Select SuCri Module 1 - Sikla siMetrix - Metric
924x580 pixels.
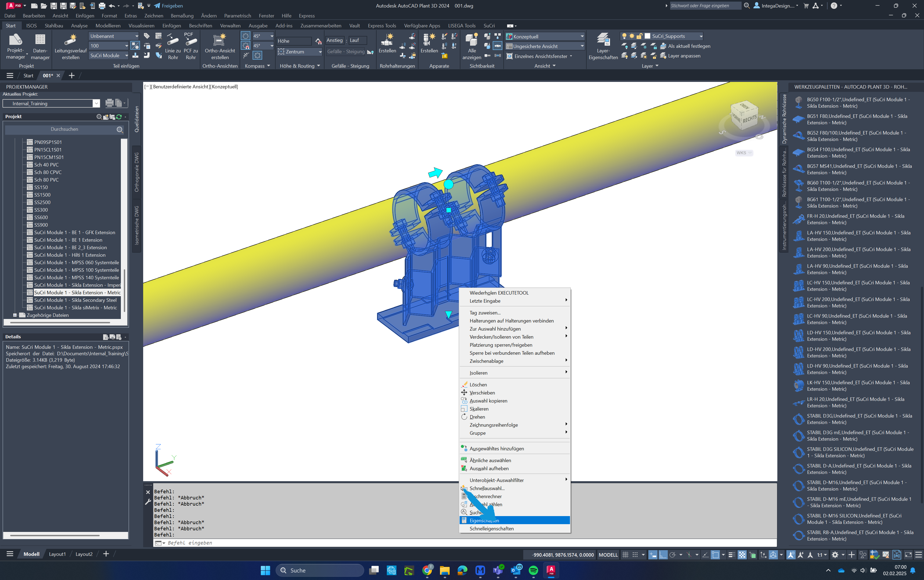[75, 308]
